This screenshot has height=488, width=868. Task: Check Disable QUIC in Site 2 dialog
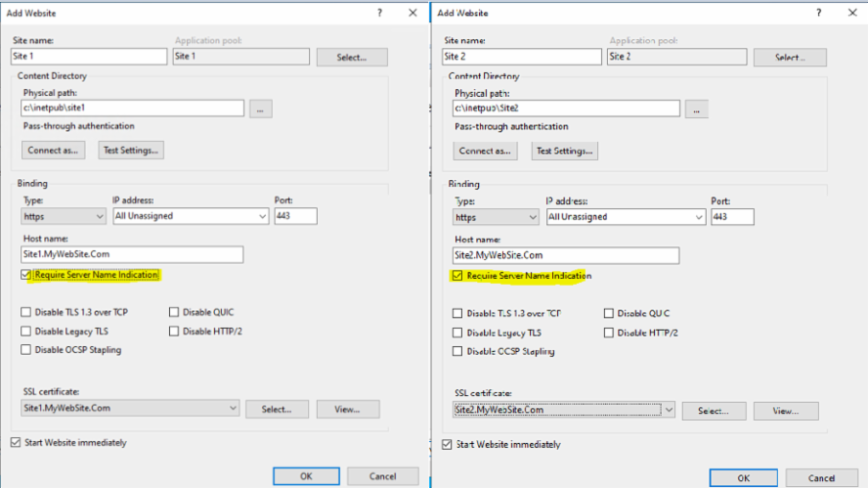tap(609, 314)
